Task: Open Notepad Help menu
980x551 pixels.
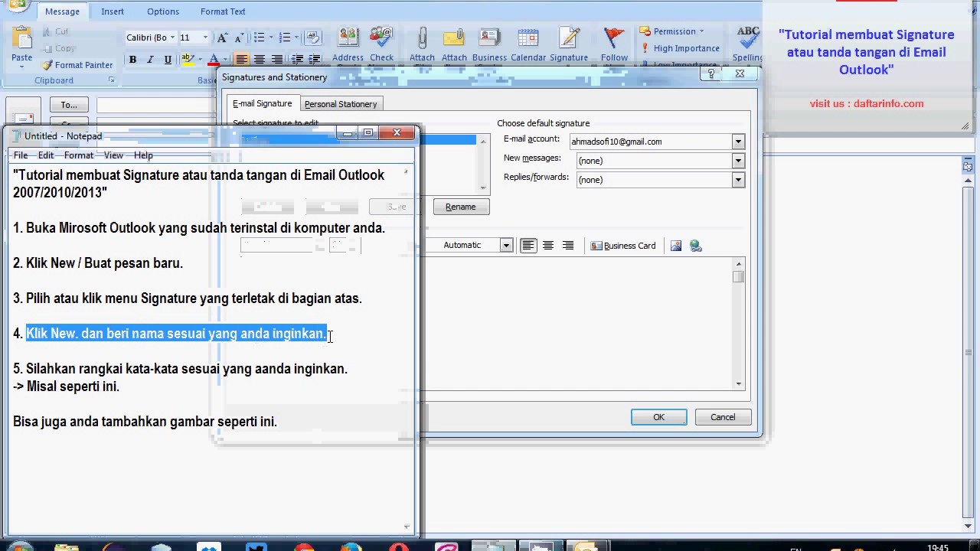Action: coord(143,155)
